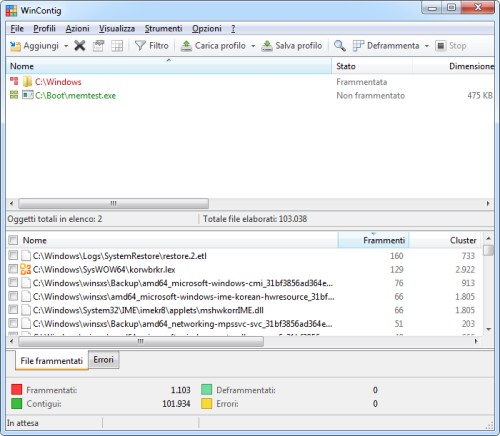Click the red Frammentati color swatch
Viewport: 500px width, 436px height.
click(x=16, y=390)
